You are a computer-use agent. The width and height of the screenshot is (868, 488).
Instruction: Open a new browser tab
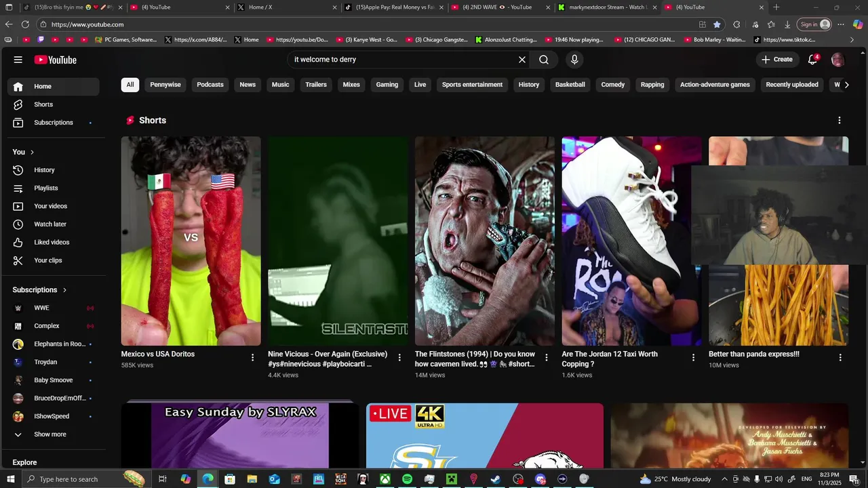[x=776, y=7]
